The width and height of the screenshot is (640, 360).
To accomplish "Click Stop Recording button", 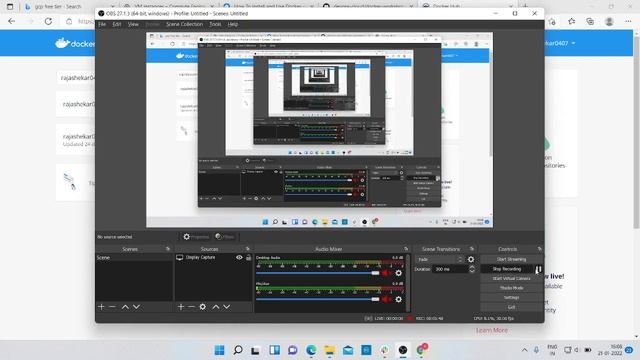I will [x=507, y=269].
